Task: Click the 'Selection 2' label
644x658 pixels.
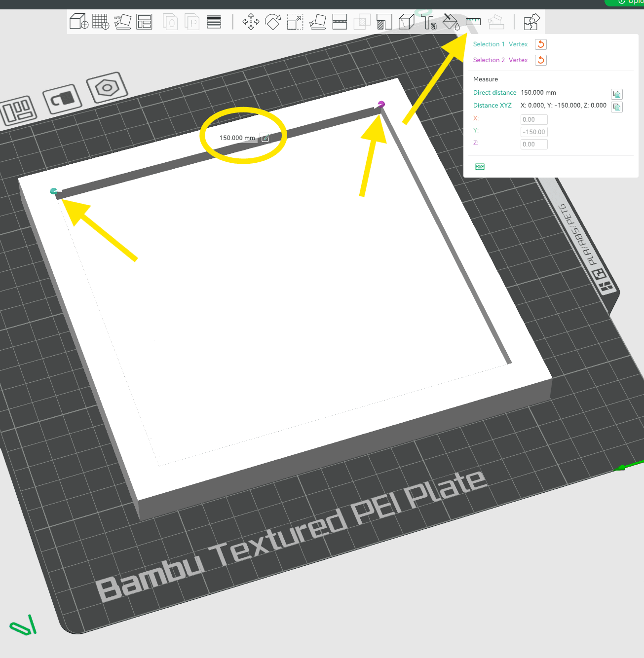Action: point(489,60)
